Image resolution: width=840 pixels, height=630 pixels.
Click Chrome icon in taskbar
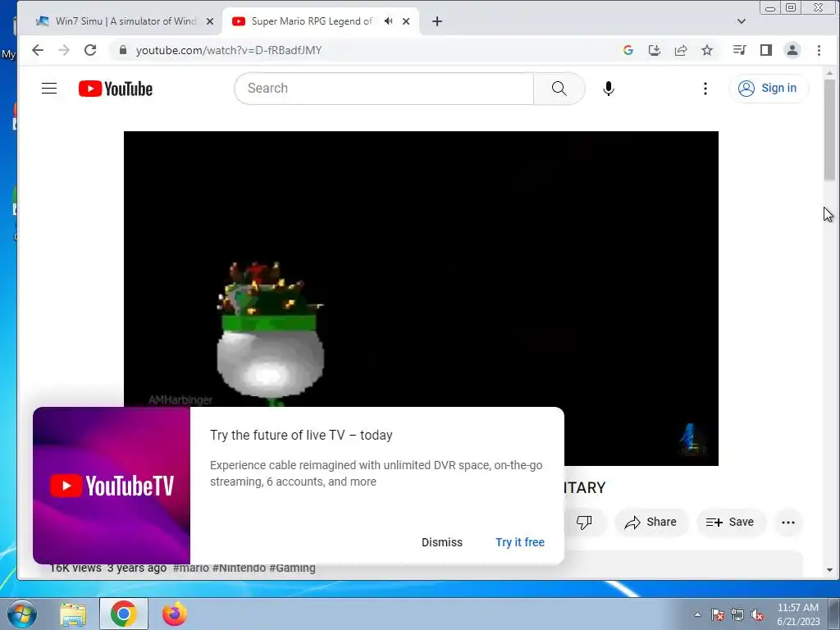coord(124,614)
